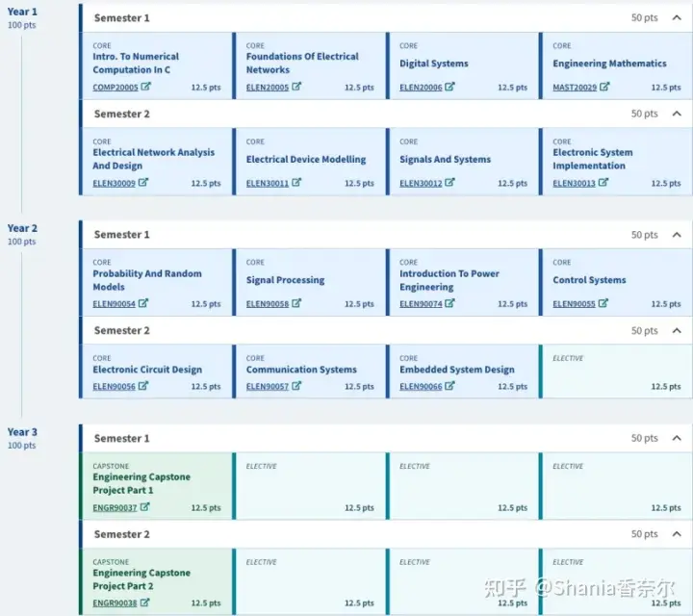Open external link icon beside ENGR90037
The image size is (693, 616).
[x=145, y=507]
